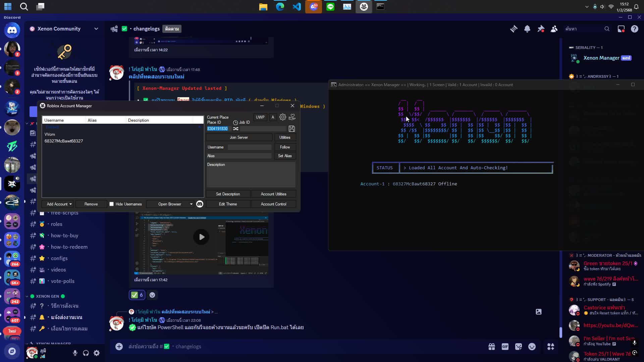Save the Place ID with the floppy disk icon
This screenshot has width=644, height=362.
coord(291,129)
